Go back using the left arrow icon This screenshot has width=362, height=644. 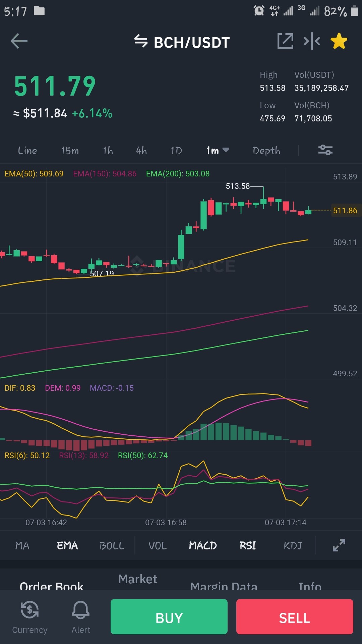coord(19,41)
